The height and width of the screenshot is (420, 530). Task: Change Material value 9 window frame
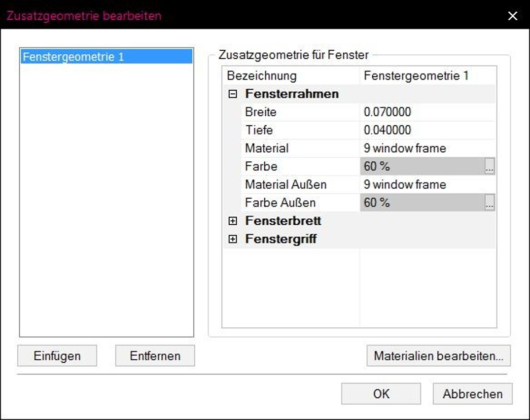click(427, 148)
